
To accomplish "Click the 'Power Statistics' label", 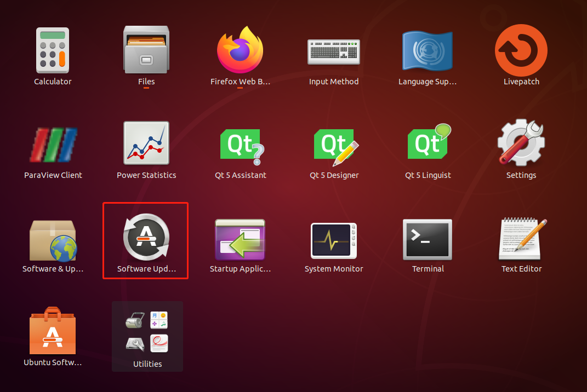I will pyautogui.click(x=146, y=175).
